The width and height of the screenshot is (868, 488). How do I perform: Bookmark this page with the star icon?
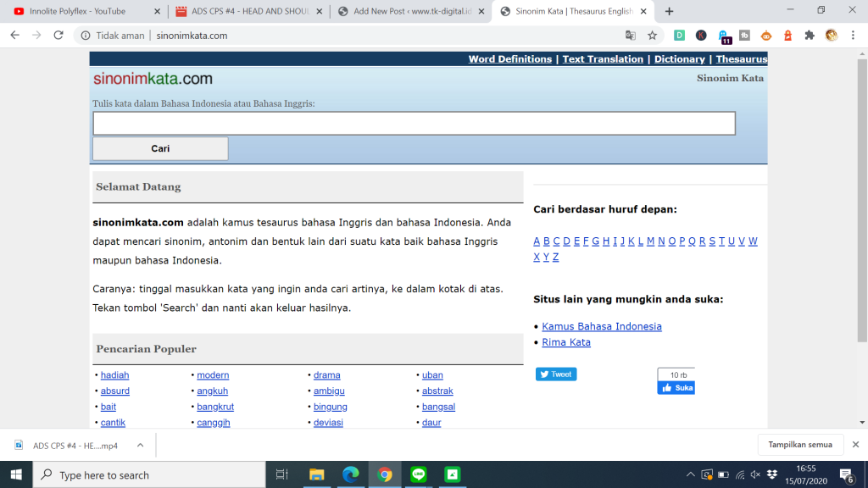tap(652, 36)
